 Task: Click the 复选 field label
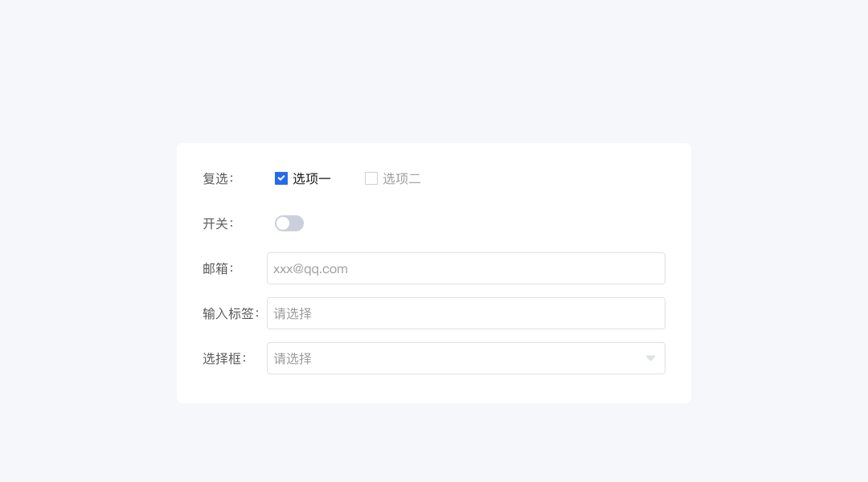click(217, 178)
